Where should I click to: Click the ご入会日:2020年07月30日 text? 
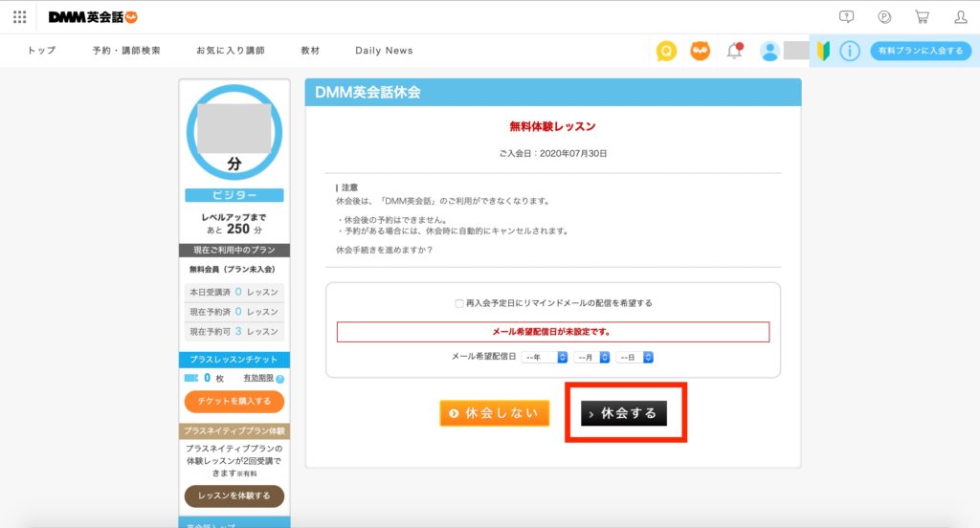[553, 153]
